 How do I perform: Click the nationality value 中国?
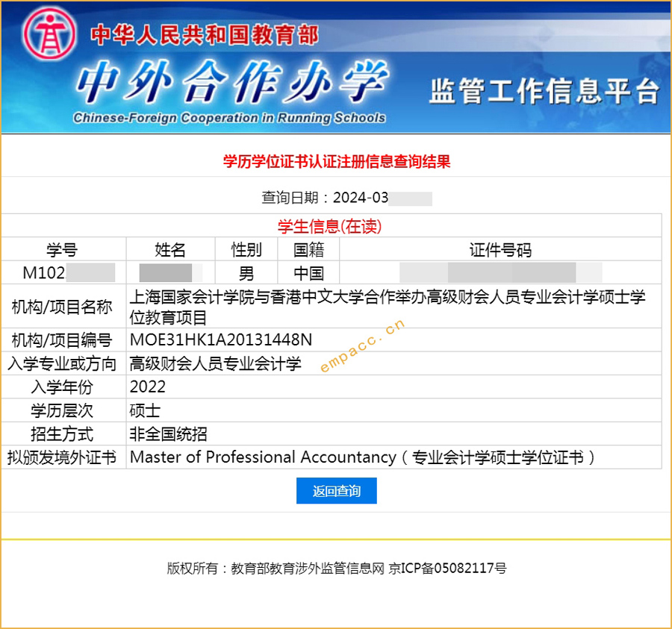(x=308, y=273)
